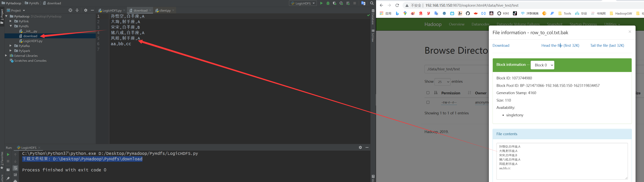Open the TikTok bookmark icon
This screenshot has width=644, height=182.
click(x=515, y=14)
